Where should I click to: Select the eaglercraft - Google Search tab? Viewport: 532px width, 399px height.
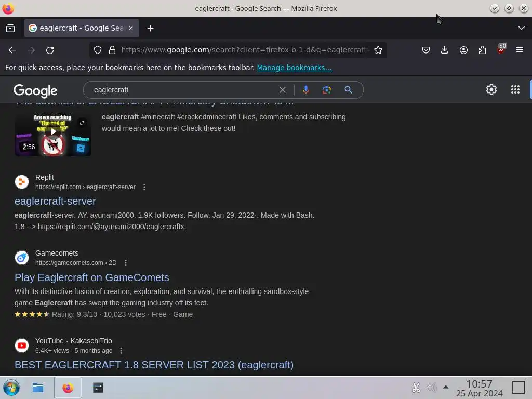(82, 28)
